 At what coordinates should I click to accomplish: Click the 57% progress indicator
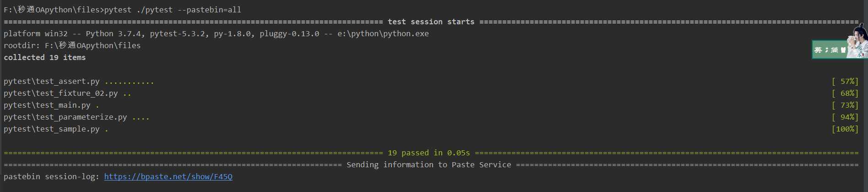tap(845, 82)
